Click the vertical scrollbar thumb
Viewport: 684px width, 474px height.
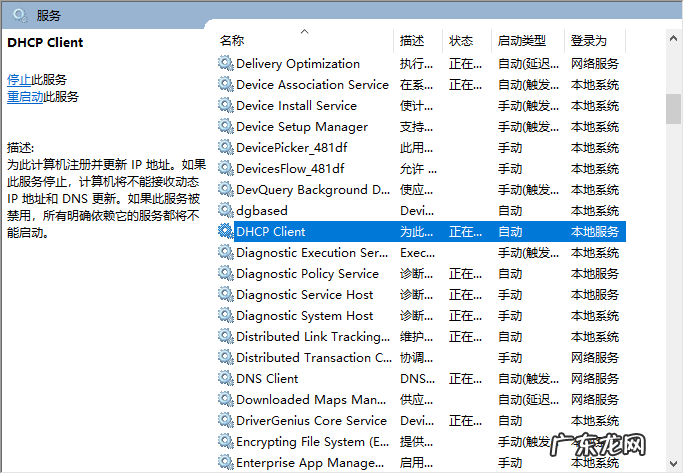(x=674, y=109)
